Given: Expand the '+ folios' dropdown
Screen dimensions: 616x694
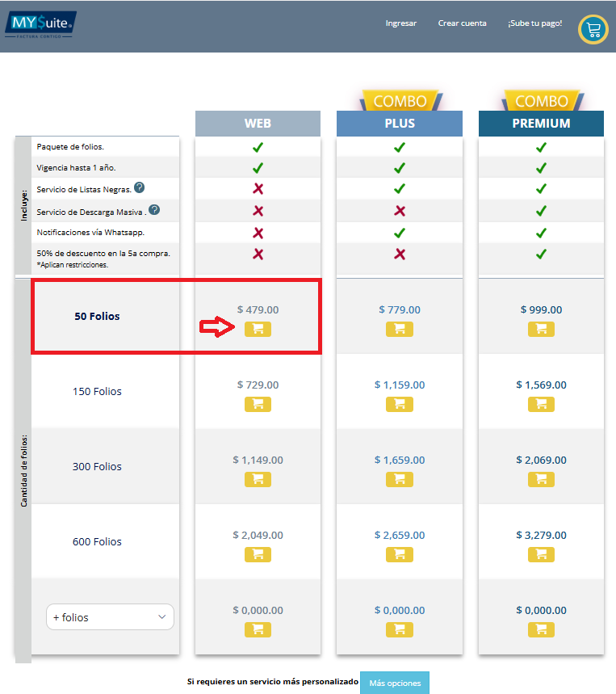Looking at the screenshot, I should 110,617.
